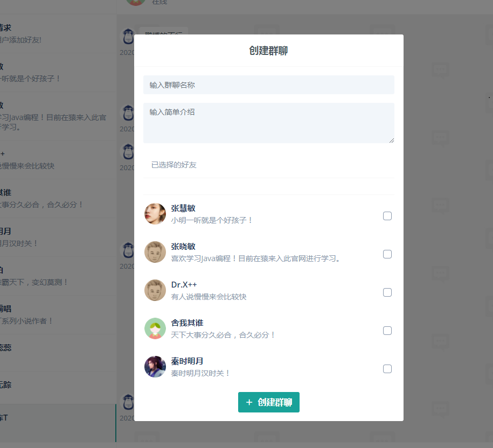Viewport: 493px width, 448px height.
Task: Click the Dr.X++ name label
Action: 184,285
